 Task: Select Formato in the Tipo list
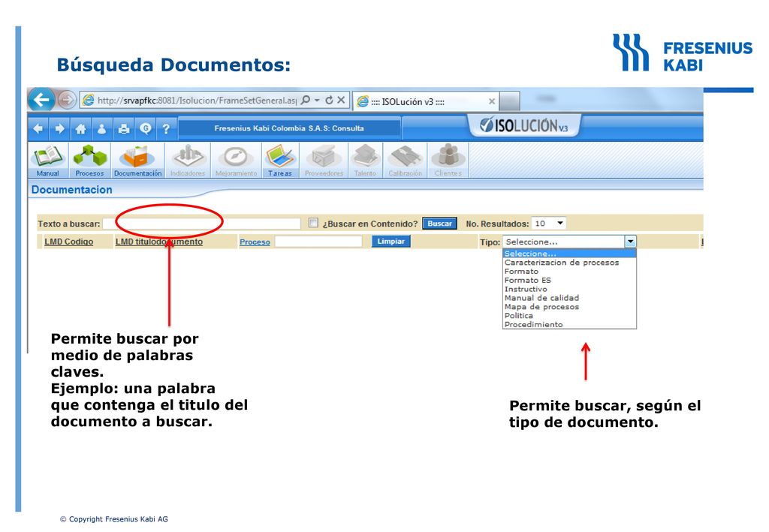click(x=569, y=272)
